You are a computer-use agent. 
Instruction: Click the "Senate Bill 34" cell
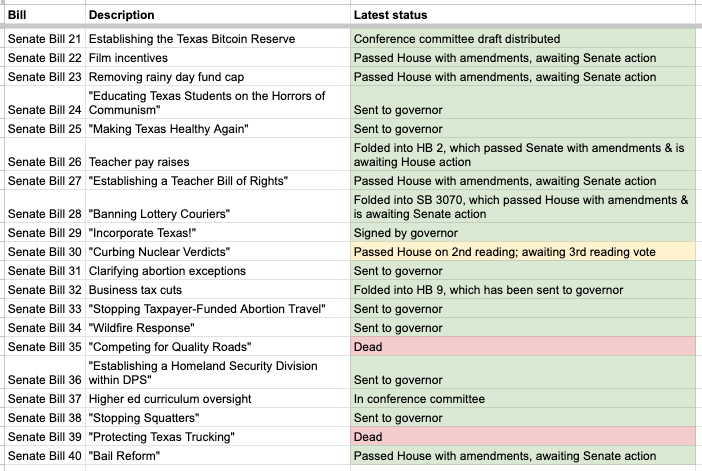click(x=45, y=327)
